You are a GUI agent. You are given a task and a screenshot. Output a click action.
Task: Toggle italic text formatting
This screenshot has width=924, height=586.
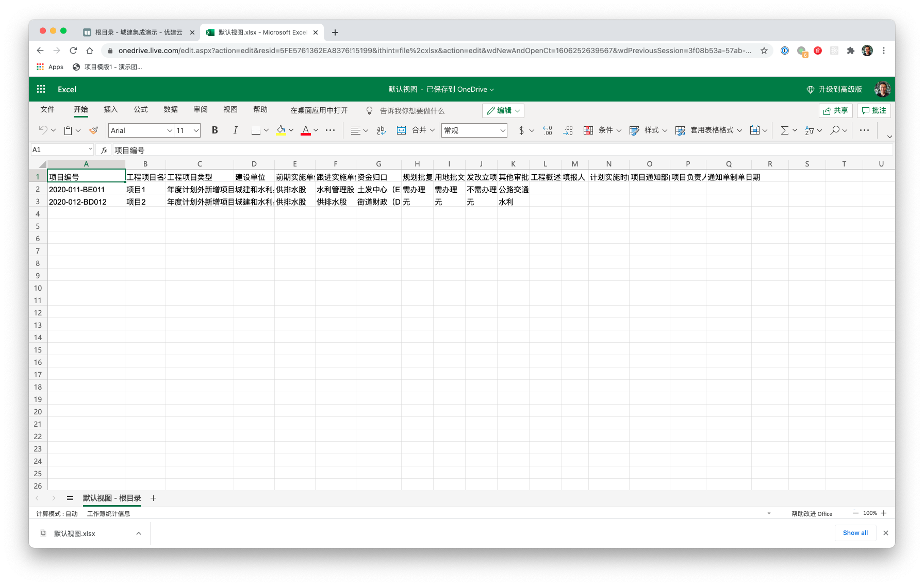[235, 130]
